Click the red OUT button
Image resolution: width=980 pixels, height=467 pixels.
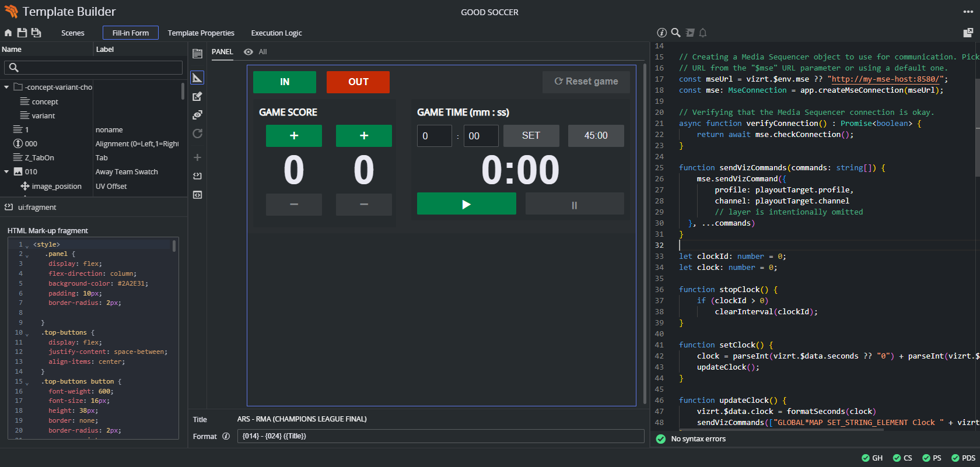tap(358, 82)
